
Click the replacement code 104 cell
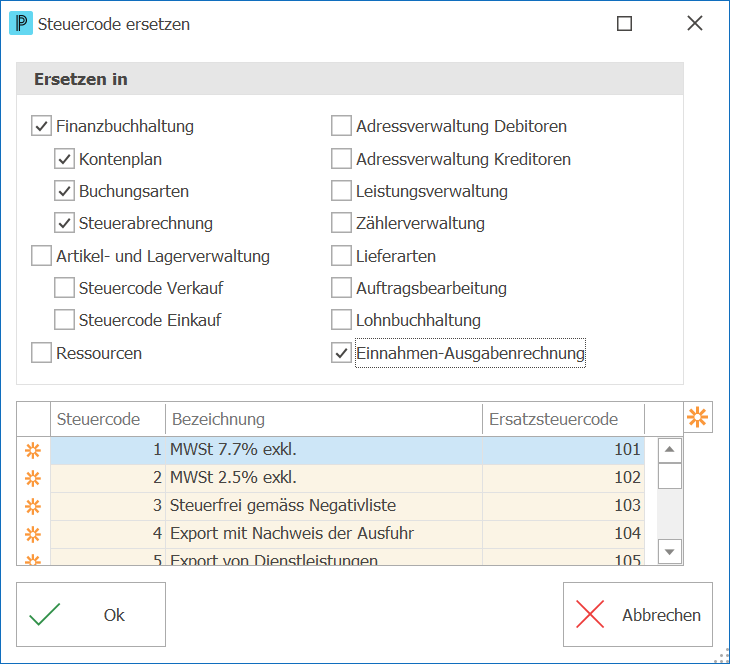[x=563, y=534]
